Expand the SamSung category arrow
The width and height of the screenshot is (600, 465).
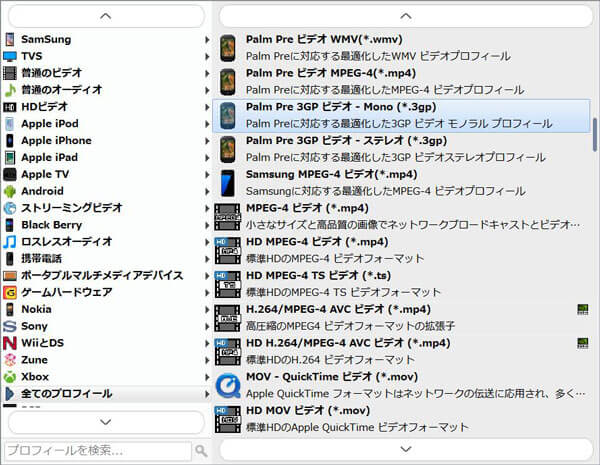tap(207, 39)
